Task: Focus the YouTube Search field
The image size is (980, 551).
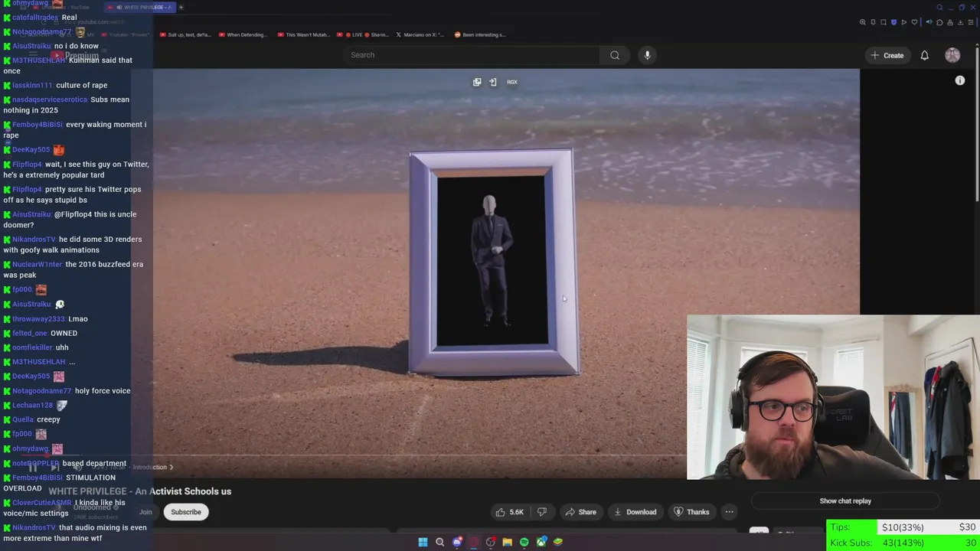Action: (x=471, y=55)
